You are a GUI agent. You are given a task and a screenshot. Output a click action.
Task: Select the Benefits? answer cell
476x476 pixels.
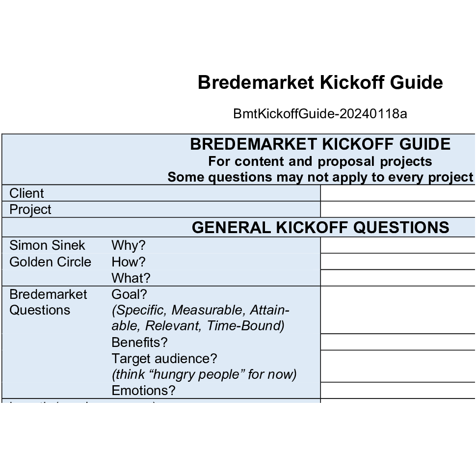397,342
